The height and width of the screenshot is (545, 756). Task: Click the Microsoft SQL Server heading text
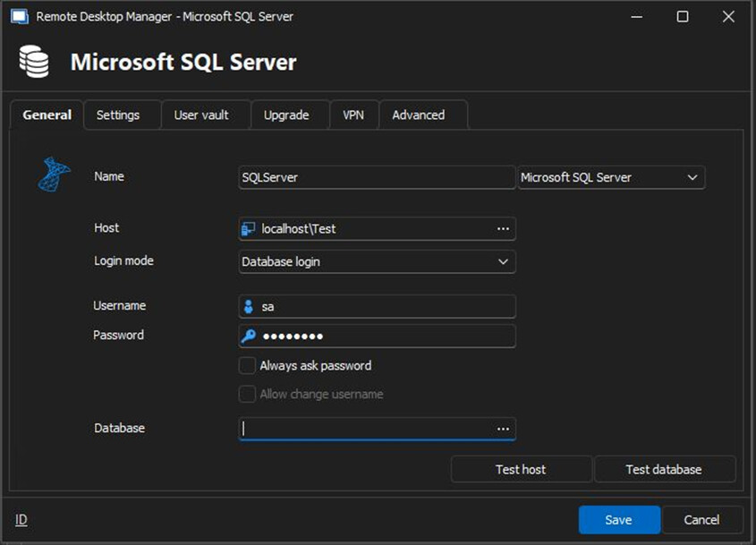click(183, 63)
